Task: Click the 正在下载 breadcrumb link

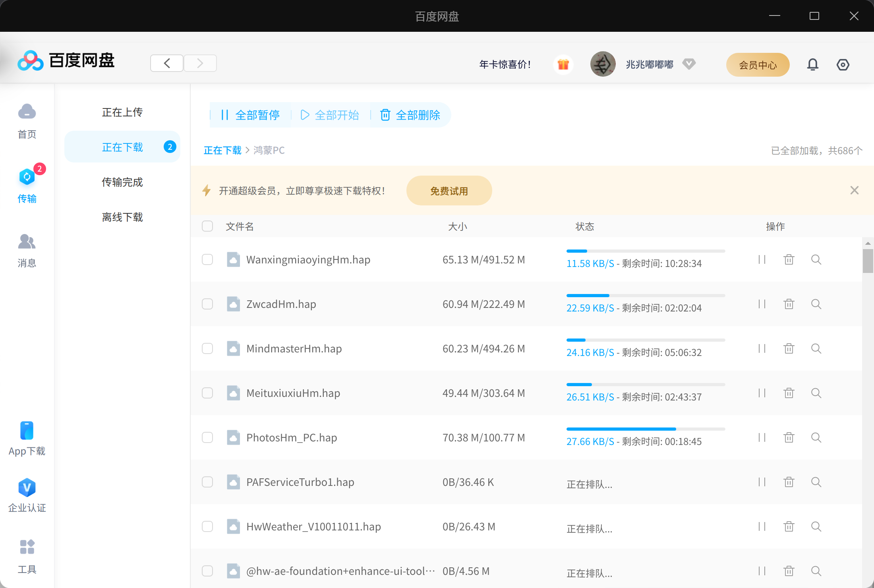Action: pos(222,151)
